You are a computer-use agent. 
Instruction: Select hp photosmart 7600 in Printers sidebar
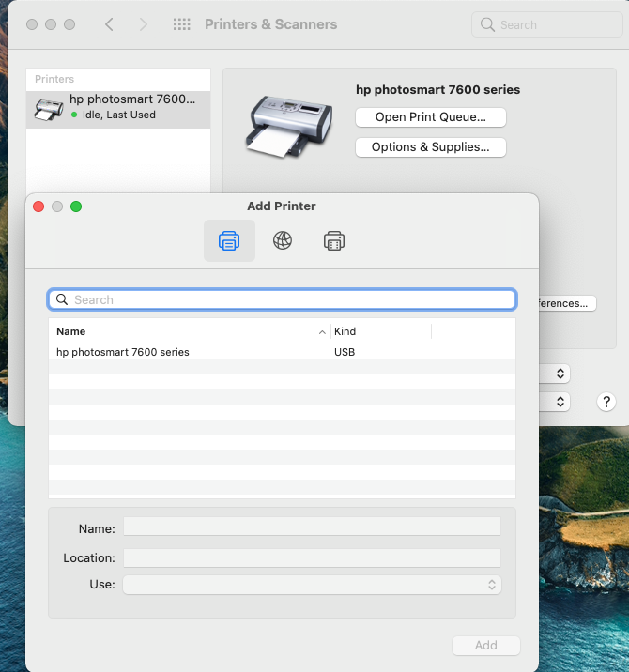click(118, 109)
